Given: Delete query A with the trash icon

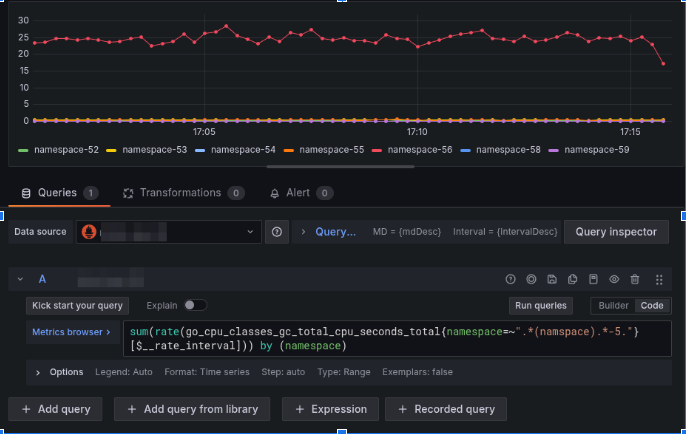Looking at the screenshot, I should pos(635,280).
